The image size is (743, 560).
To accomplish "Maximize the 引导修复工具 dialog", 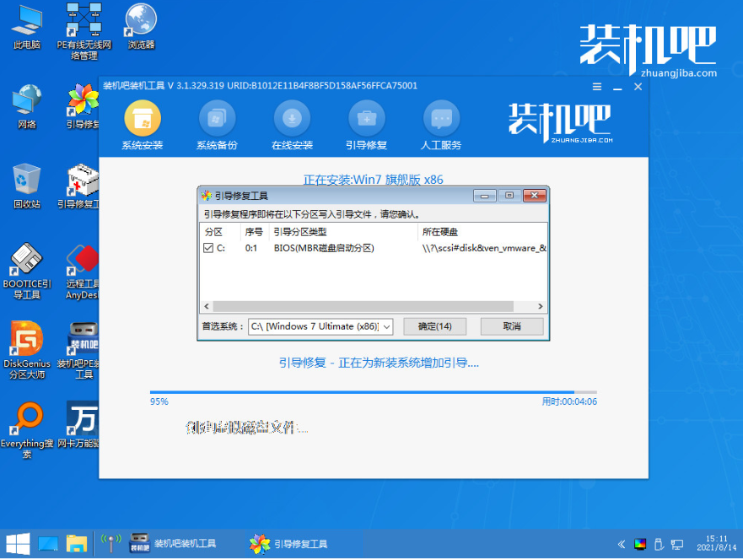I will click(x=509, y=195).
